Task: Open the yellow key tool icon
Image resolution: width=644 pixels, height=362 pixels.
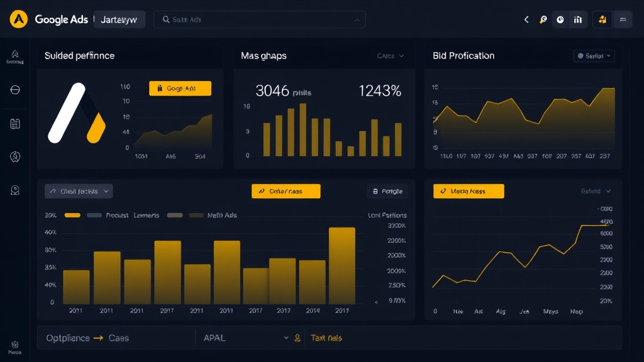Action: 543,19
